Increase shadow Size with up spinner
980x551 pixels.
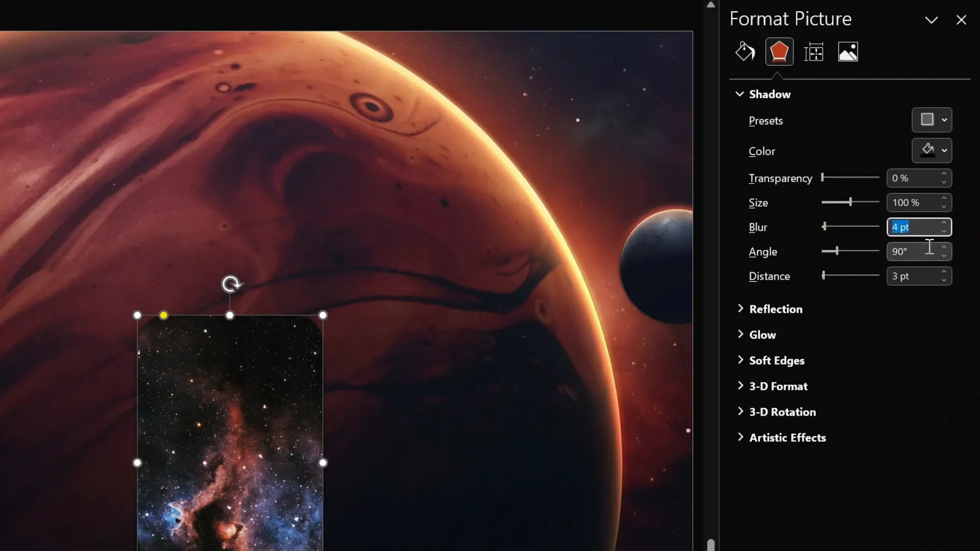pos(944,198)
